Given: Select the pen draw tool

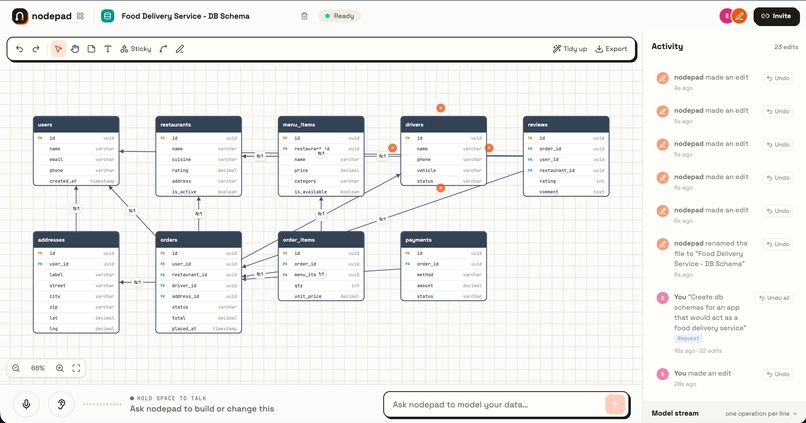Looking at the screenshot, I should click(180, 49).
